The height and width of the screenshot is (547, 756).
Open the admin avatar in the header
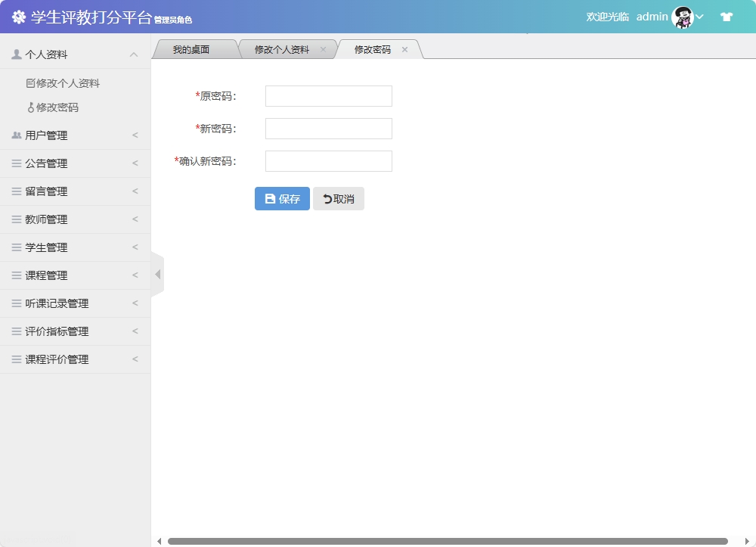[x=681, y=15]
